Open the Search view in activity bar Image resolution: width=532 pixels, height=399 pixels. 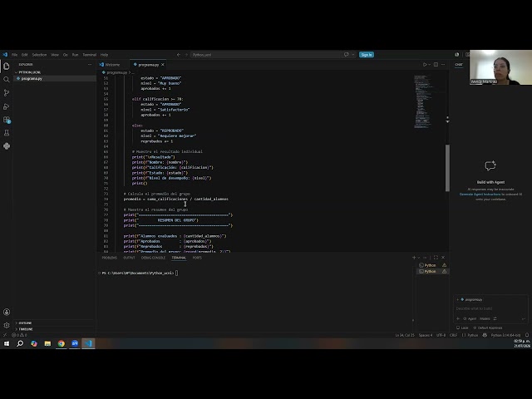coord(7,80)
